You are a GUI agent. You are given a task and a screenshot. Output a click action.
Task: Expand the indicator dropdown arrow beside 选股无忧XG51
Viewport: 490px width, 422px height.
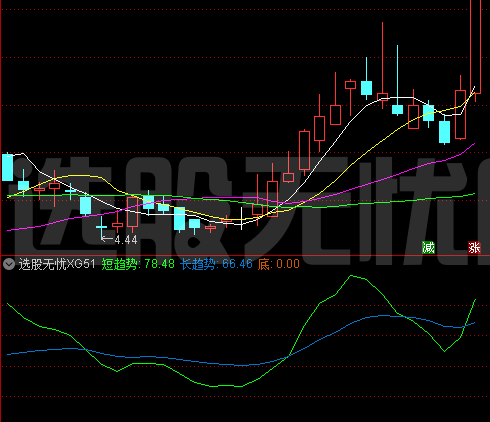(x=9, y=264)
